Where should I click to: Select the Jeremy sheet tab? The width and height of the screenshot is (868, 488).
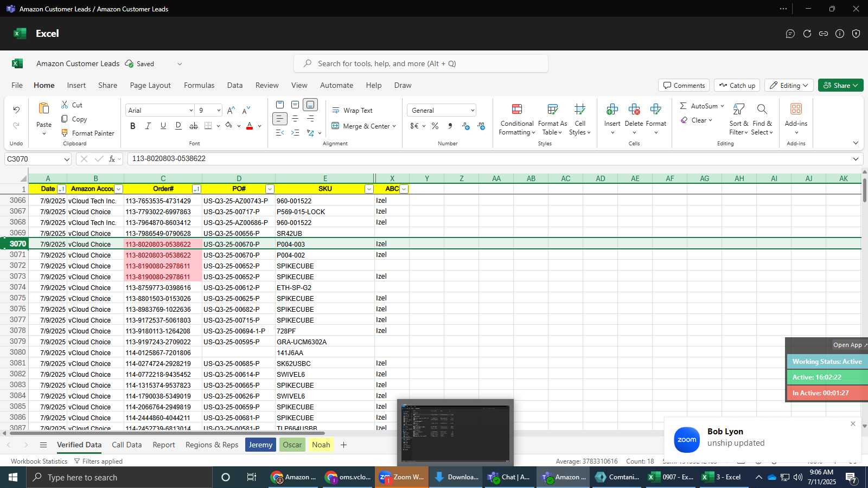(x=260, y=445)
